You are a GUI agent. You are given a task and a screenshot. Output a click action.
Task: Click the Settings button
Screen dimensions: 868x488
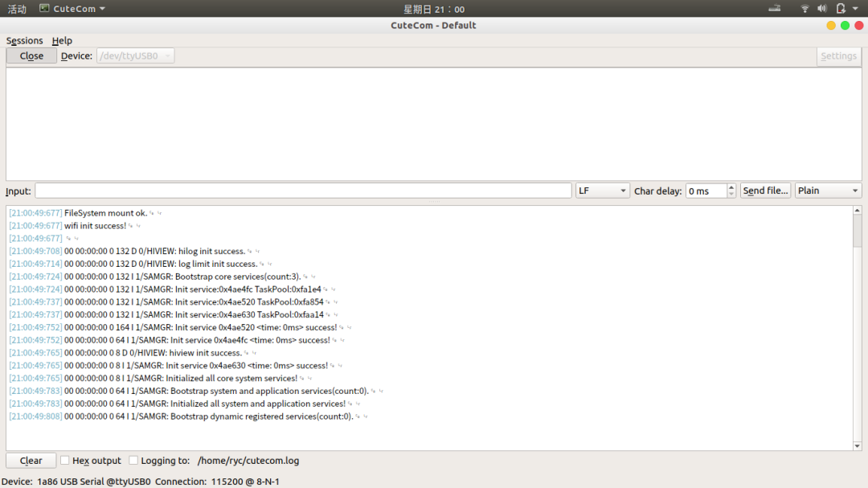point(838,56)
